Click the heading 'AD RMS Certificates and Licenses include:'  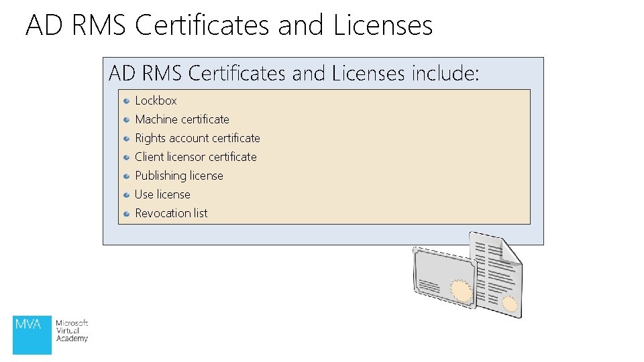pos(294,74)
